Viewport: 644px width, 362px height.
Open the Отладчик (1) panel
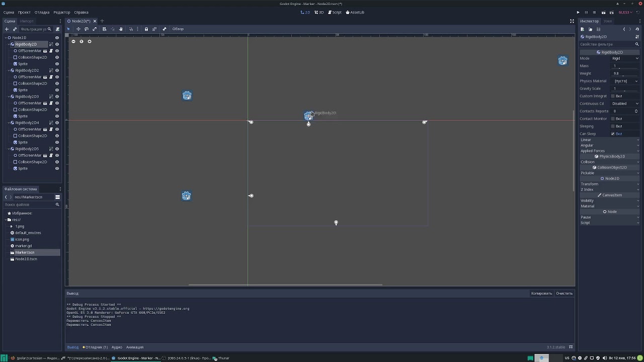click(95, 347)
